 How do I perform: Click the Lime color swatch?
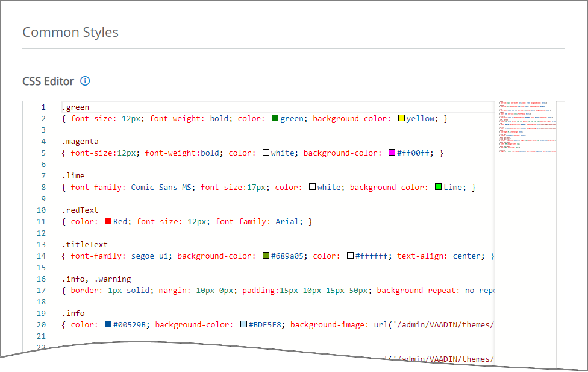coord(438,187)
